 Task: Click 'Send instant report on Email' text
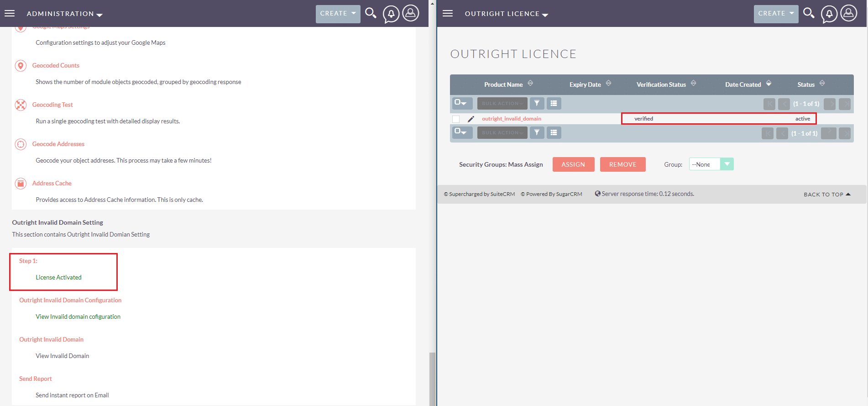(x=72, y=395)
